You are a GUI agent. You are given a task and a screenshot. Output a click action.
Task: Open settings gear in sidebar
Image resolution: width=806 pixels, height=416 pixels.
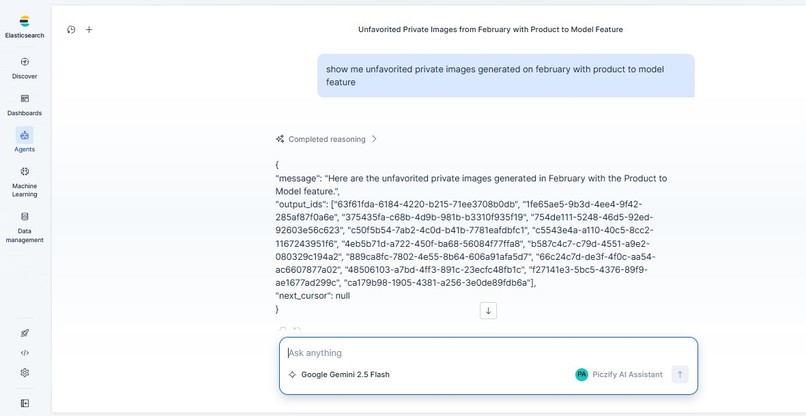coord(25,373)
